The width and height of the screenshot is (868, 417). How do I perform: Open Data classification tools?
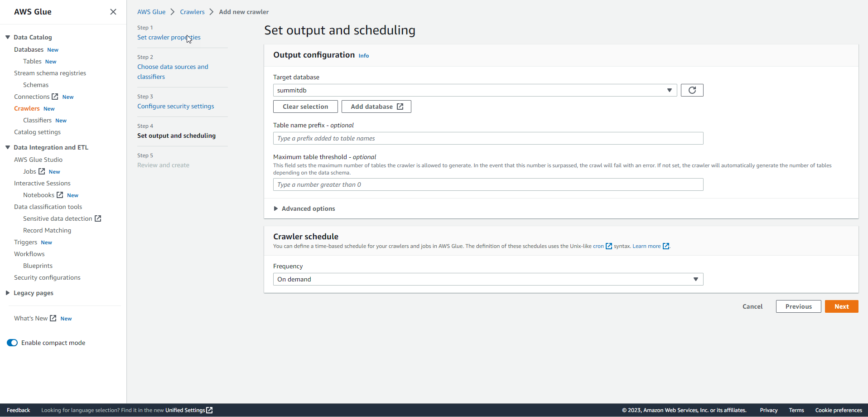(48, 207)
